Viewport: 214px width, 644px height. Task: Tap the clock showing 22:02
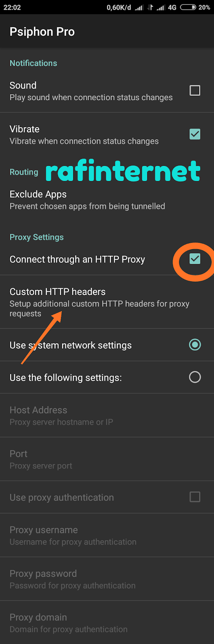pos(12,7)
